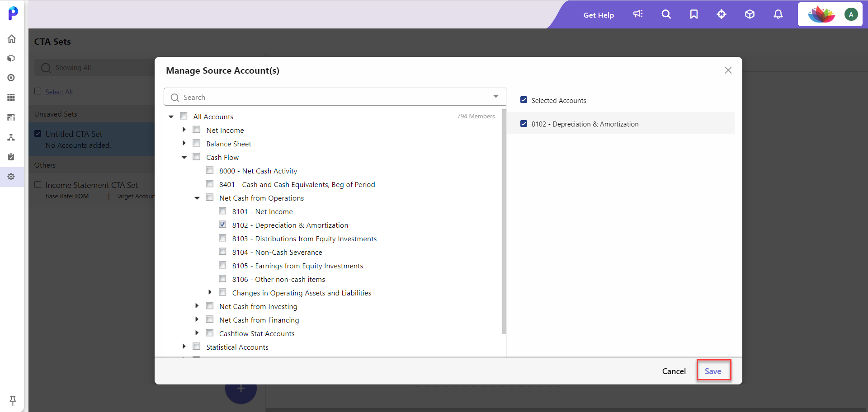Open the hierarchy icon in sidebar
The height and width of the screenshot is (412, 868).
click(11, 137)
